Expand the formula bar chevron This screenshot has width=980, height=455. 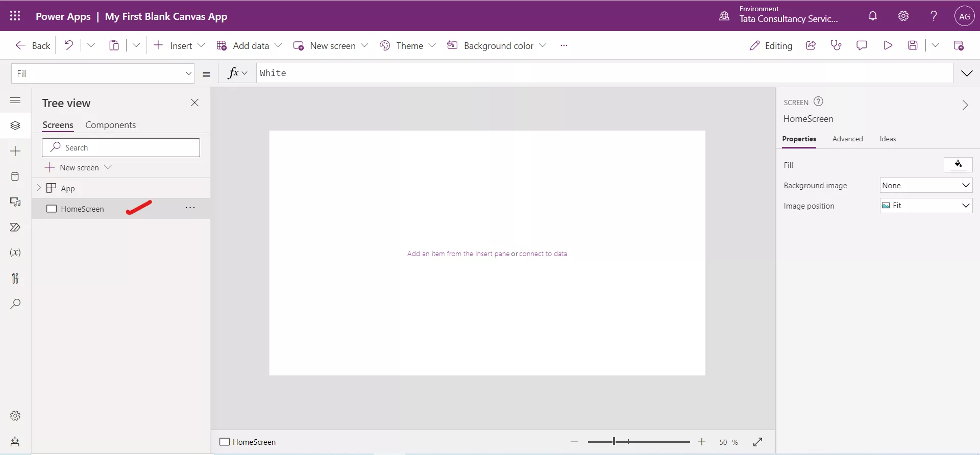tap(967, 73)
